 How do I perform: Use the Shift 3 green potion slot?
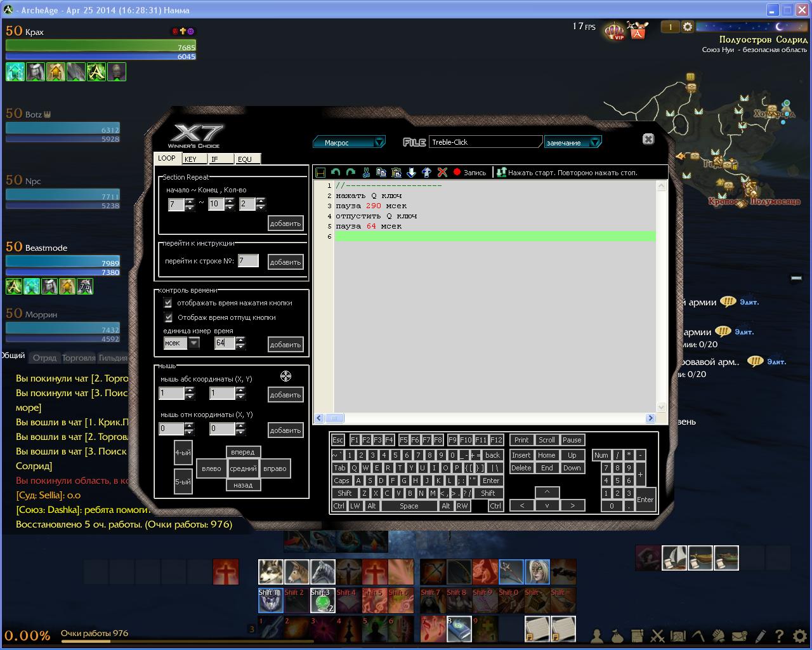click(x=323, y=600)
